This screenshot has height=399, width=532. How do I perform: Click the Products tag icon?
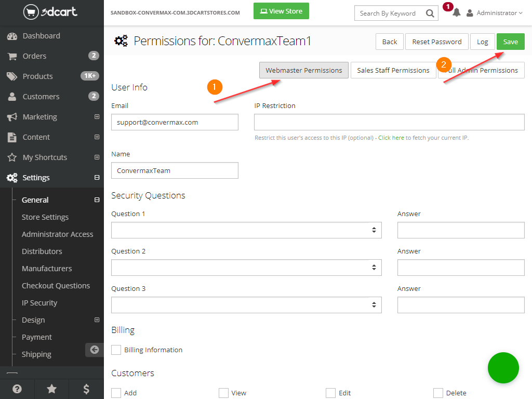(12, 76)
